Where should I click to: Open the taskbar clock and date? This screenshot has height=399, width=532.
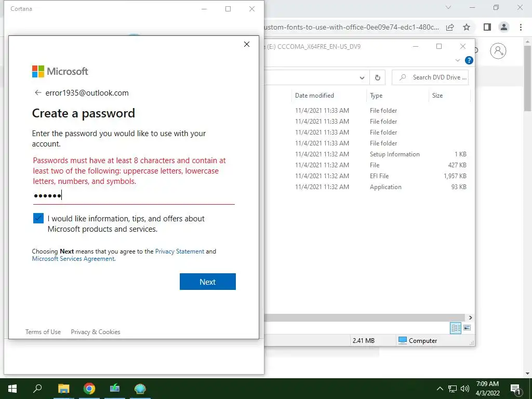coord(487,389)
